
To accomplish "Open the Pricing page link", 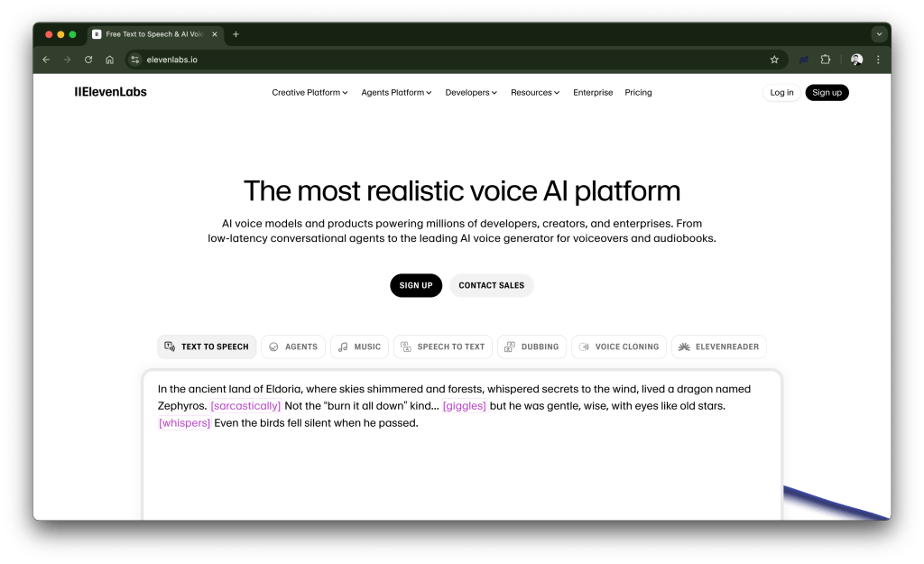I will (x=638, y=93).
